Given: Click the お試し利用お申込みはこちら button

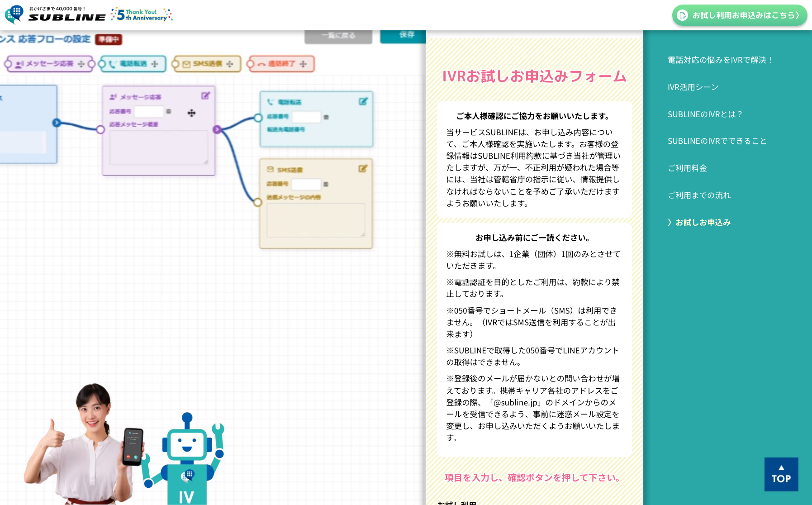Looking at the screenshot, I should tap(739, 15).
